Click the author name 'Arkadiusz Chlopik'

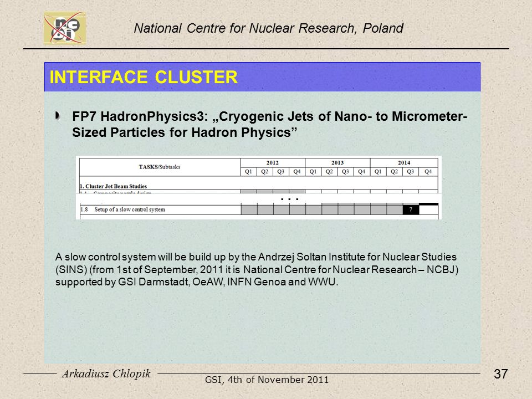[106, 374]
